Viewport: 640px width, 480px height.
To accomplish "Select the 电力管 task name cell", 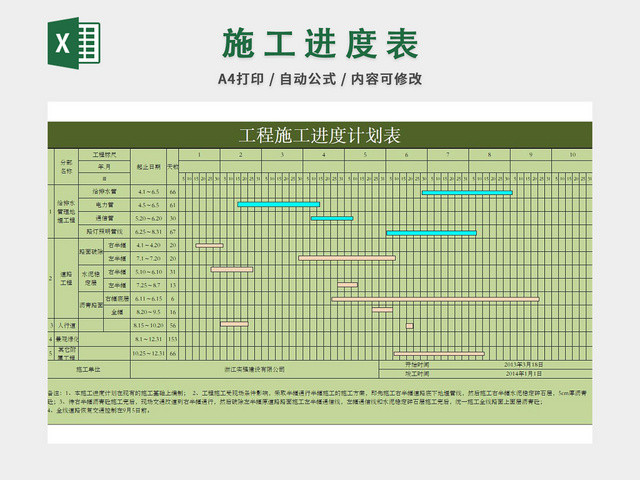I will click(x=104, y=205).
